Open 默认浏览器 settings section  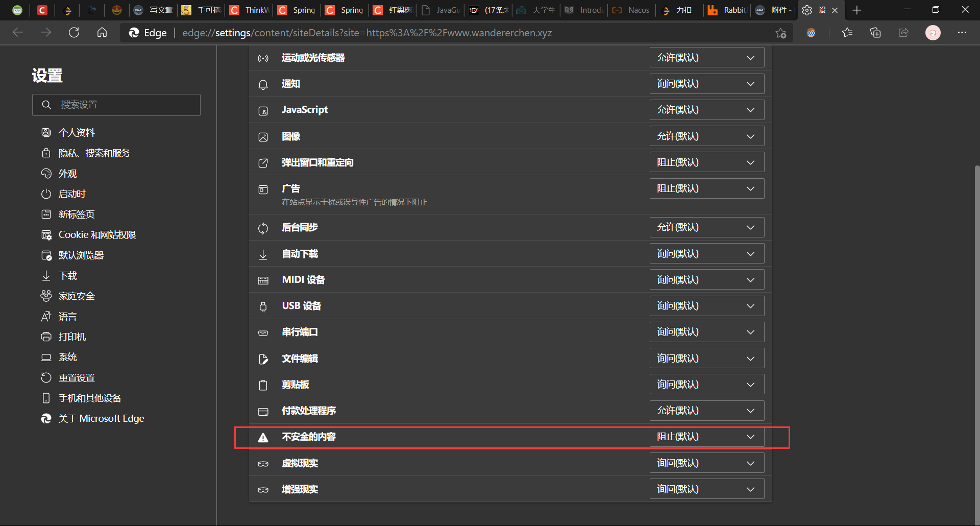click(x=72, y=255)
